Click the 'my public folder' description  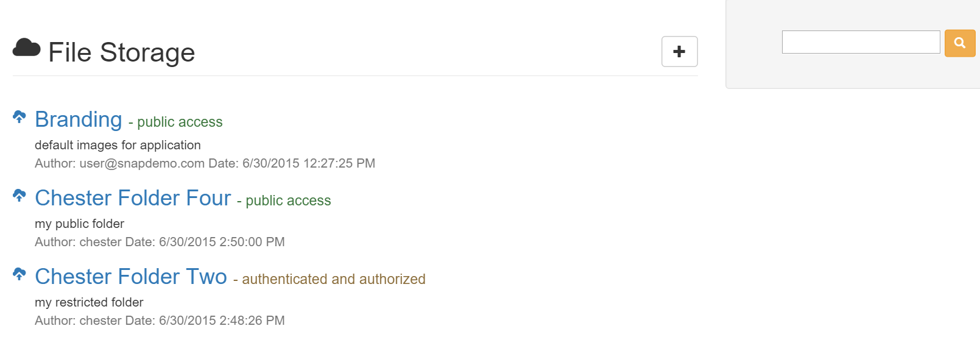pos(79,224)
